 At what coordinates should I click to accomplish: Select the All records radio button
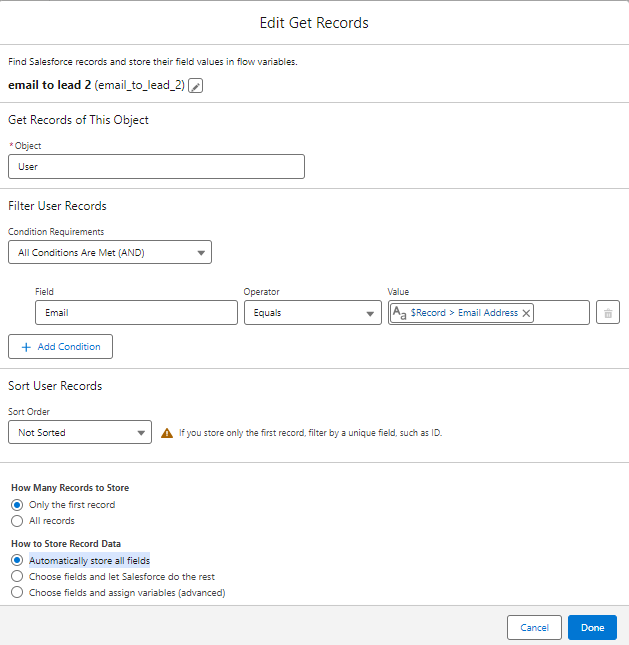point(16,521)
